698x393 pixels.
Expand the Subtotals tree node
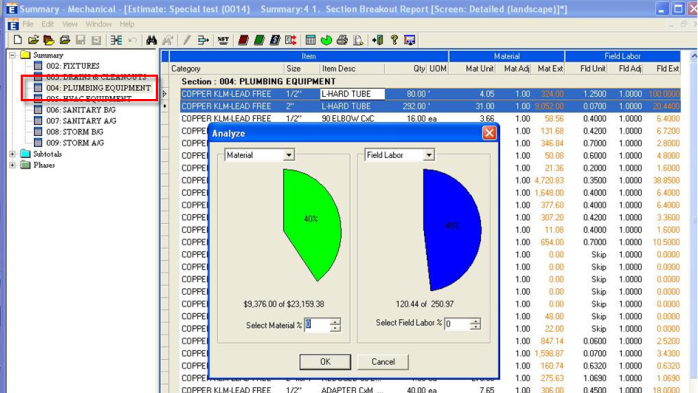coord(12,154)
